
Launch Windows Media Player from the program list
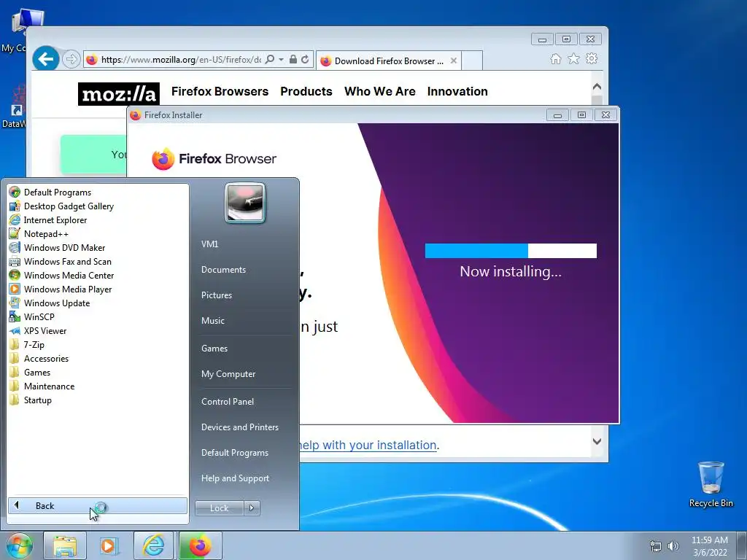click(61, 289)
